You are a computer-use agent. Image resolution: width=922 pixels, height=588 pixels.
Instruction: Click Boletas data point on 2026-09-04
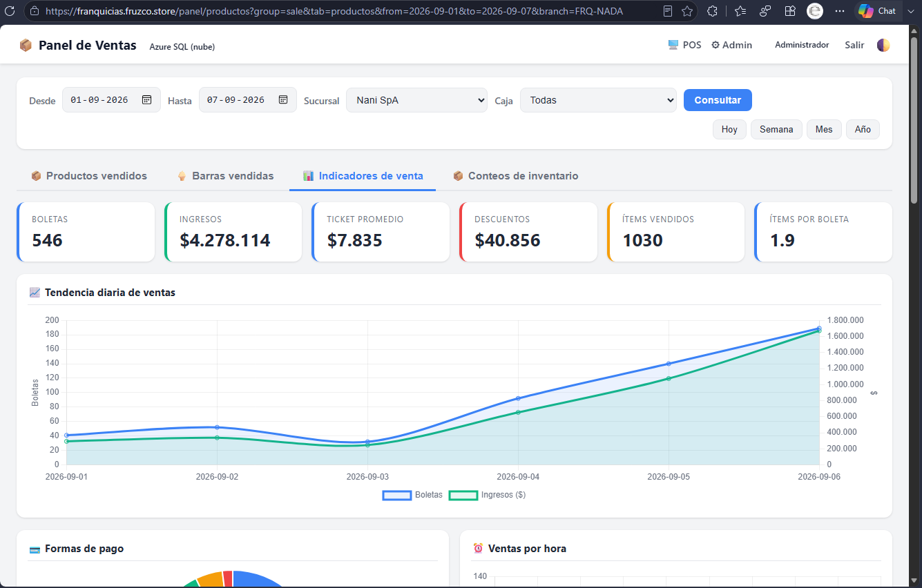[x=518, y=398]
